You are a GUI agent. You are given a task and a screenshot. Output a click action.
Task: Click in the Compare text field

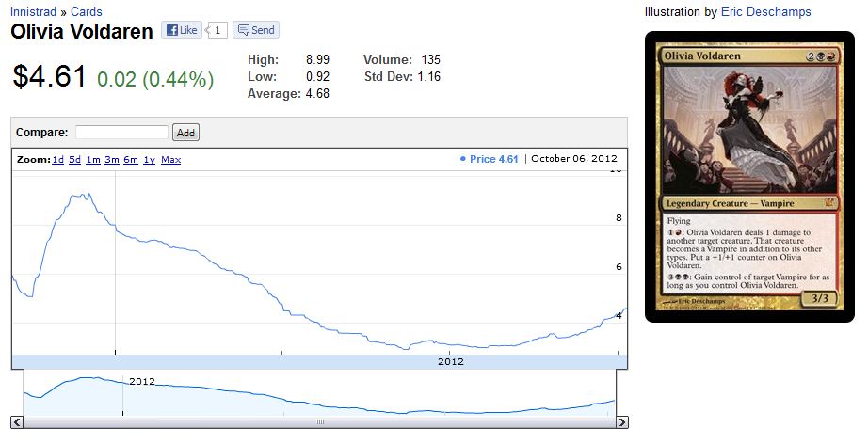[x=121, y=133]
